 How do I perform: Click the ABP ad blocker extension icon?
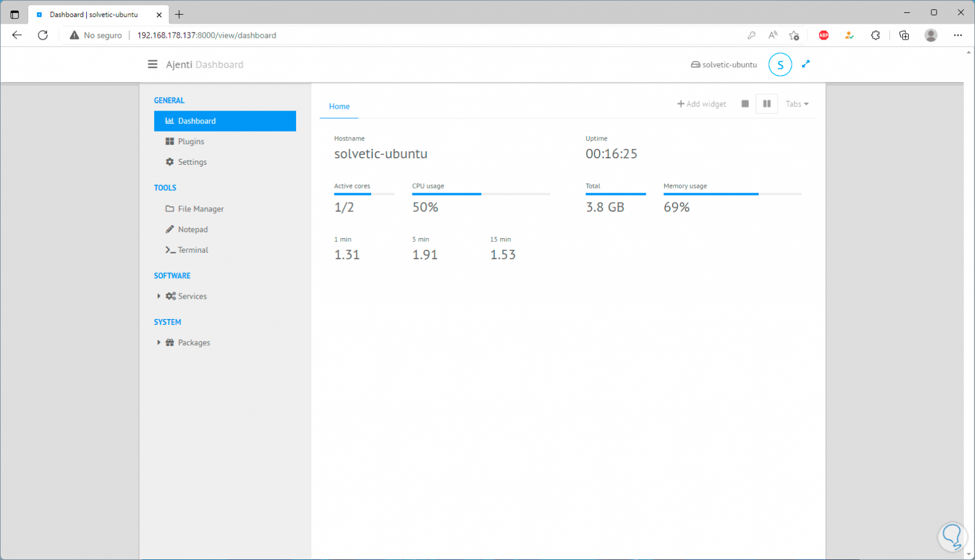[x=823, y=35]
